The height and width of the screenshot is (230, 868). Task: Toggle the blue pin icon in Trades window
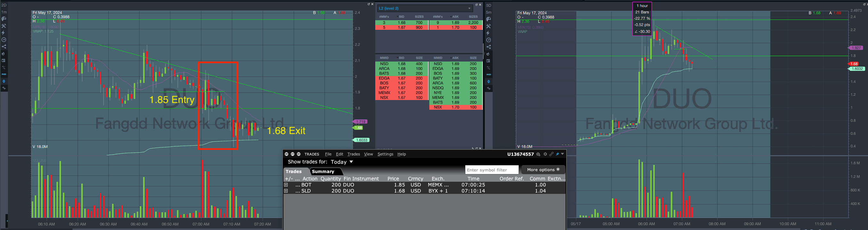557,154
